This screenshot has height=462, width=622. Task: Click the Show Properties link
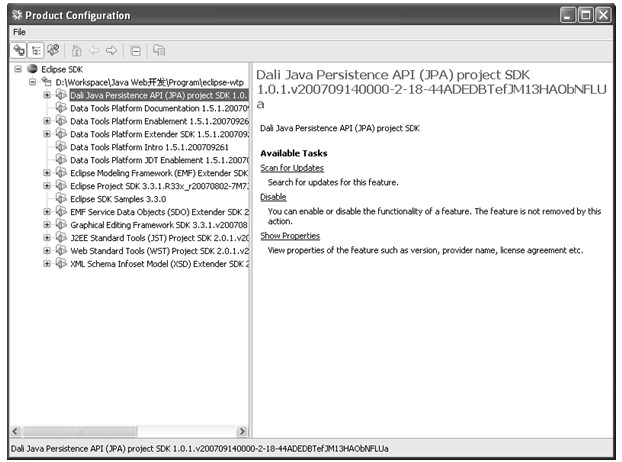290,236
